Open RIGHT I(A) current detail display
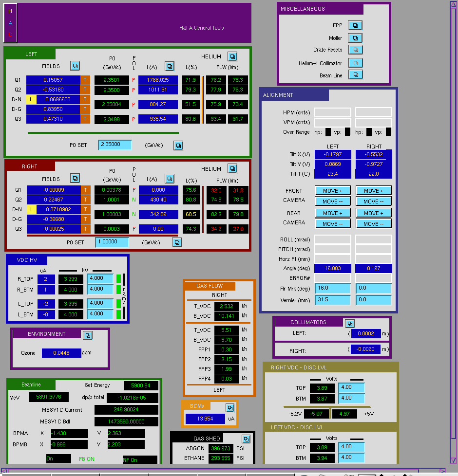 [x=170, y=179]
